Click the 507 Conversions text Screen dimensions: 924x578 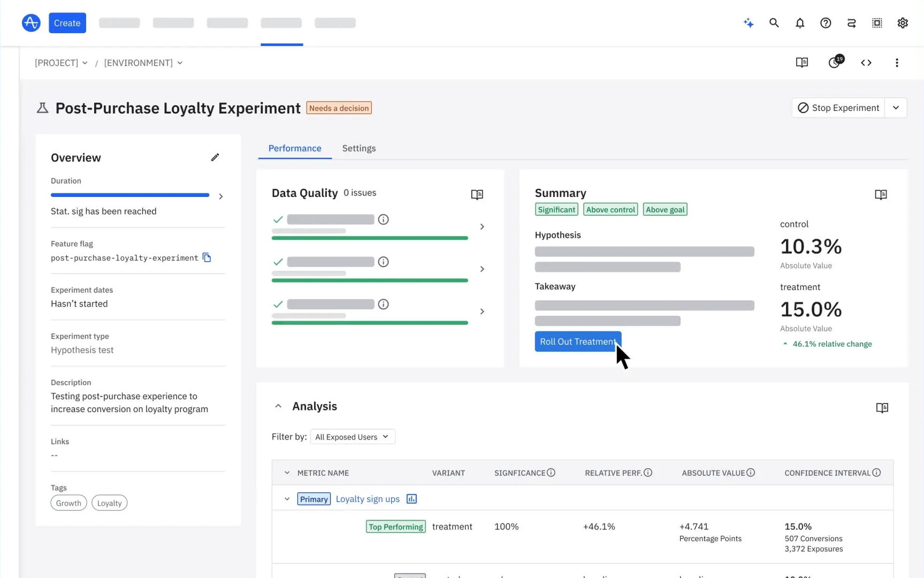click(x=813, y=538)
